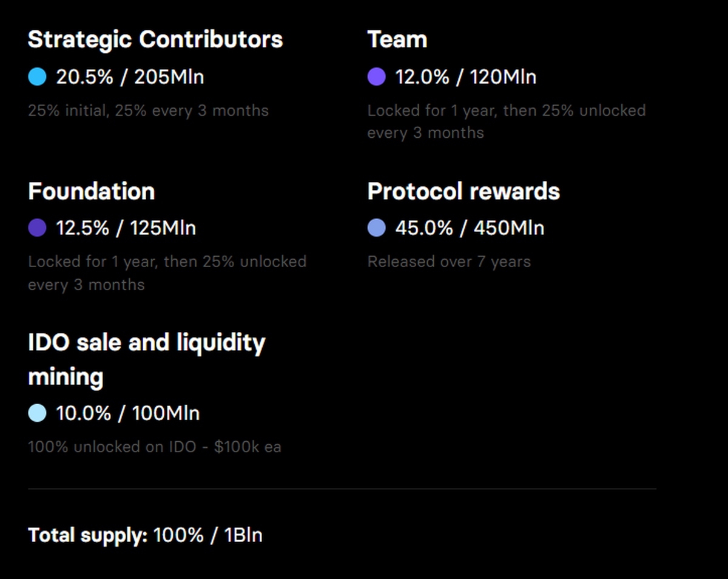728x579 pixels.
Task: Click the Total supply 100% / 1Bln line
Action: click(145, 535)
